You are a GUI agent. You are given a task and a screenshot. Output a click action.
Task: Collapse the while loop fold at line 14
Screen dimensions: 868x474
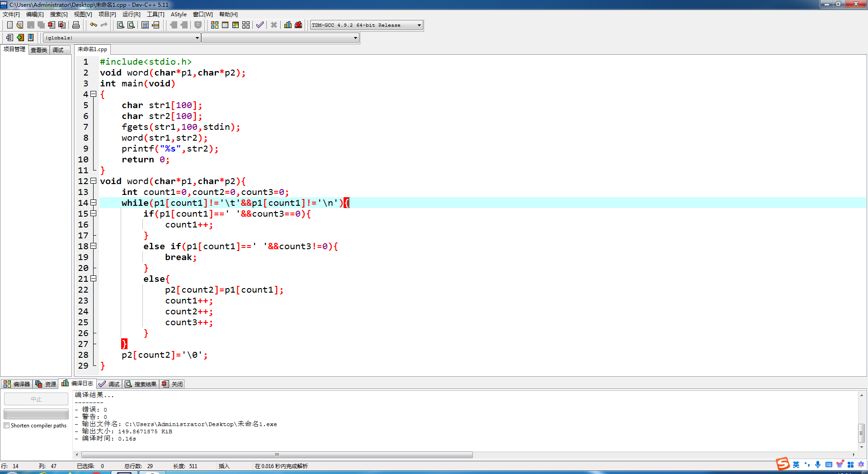pos(94,203)
